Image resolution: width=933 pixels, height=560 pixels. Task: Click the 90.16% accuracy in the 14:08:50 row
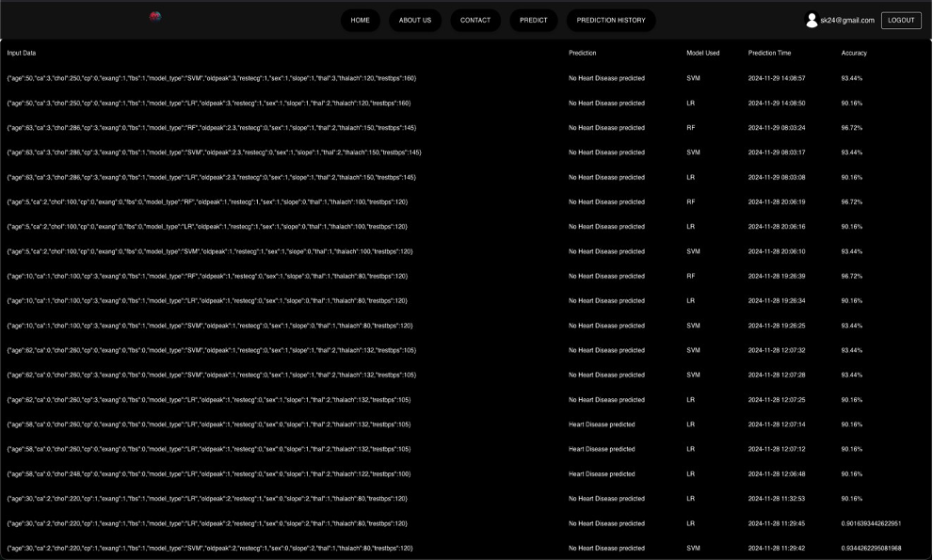click(851, 103)
